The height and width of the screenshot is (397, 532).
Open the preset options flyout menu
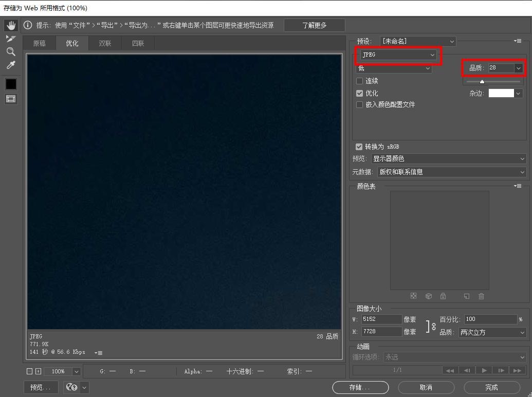click(518, 41)
